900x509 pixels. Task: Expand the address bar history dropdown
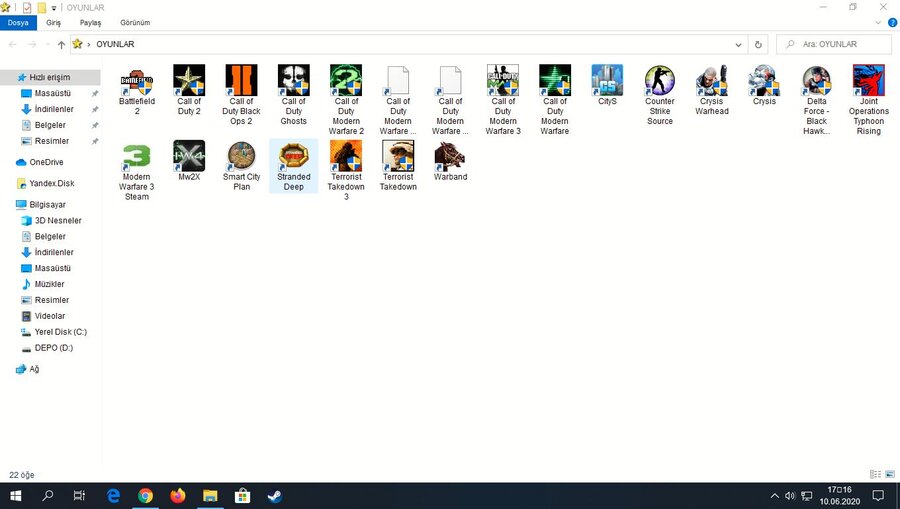[738, 44]
